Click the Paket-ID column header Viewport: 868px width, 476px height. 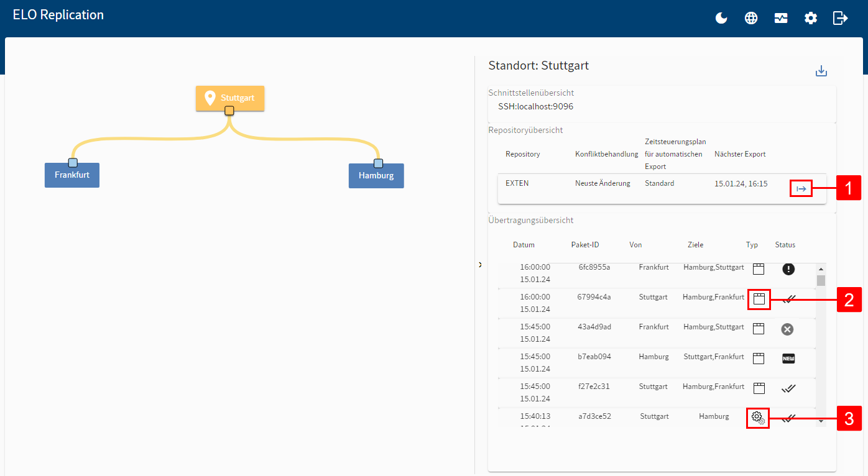[x=585, y=245]
